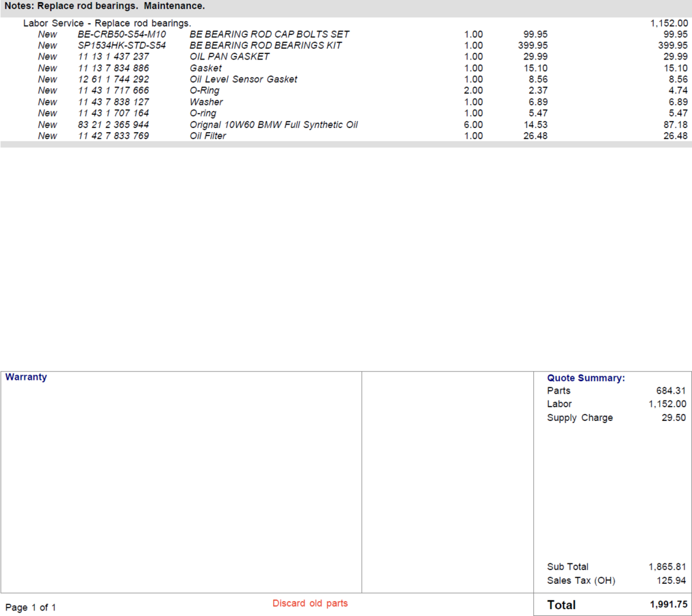
Task: Click part number BE-CRB50-S54-M10
Action: 122,34
